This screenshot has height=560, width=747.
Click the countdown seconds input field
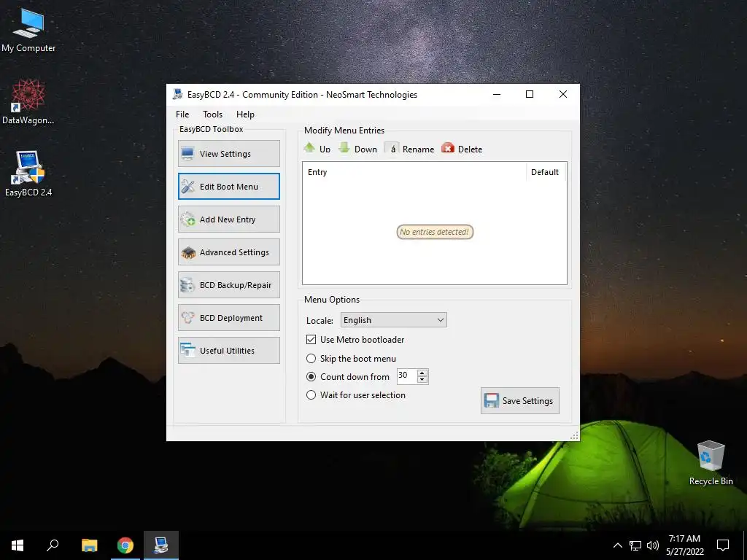[x=407, y=376]
